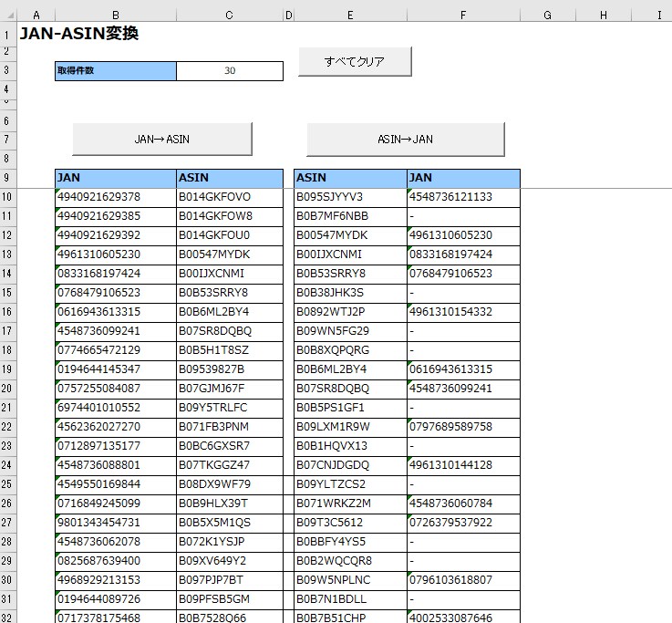Image resolution: width=672 pixels, height=623 pixels.
Task: Select JAN cell 4968929213153
Action: click(116, 580)
